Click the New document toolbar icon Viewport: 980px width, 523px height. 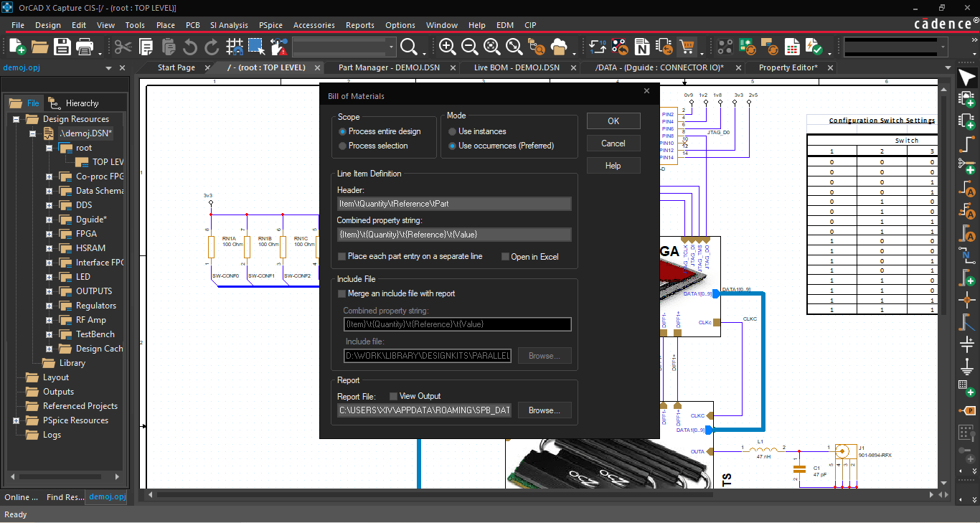pos(17,47)
